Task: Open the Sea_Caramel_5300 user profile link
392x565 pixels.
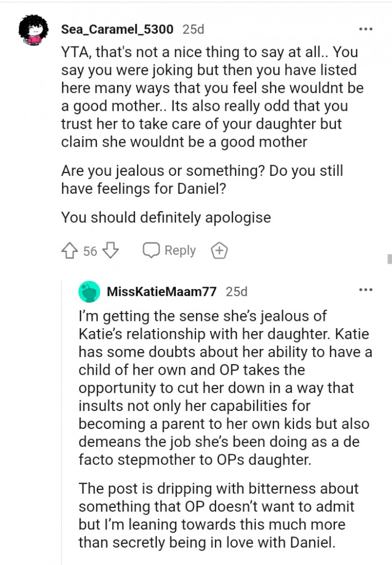Action: click(116, 29)
